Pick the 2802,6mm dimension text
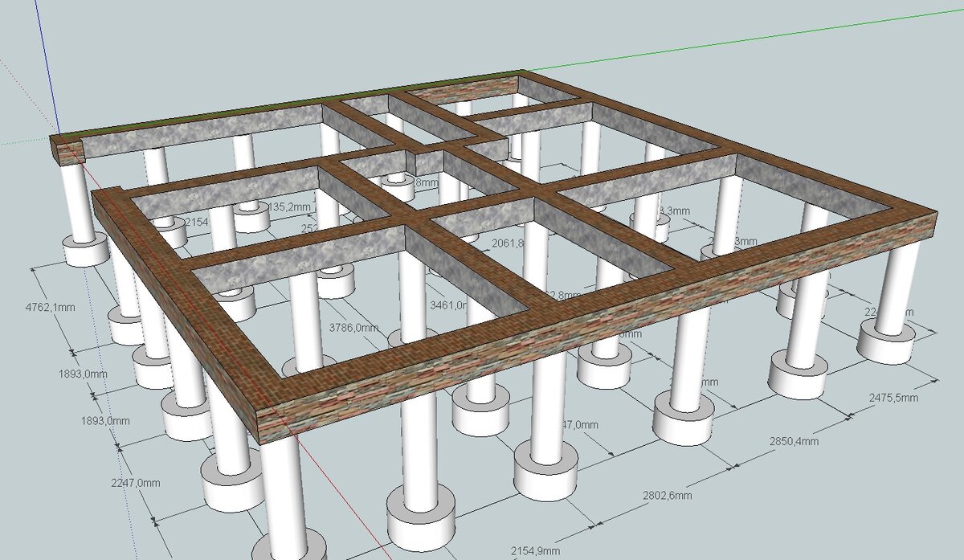Screen dimensions: 964x560 pos(668,496)
